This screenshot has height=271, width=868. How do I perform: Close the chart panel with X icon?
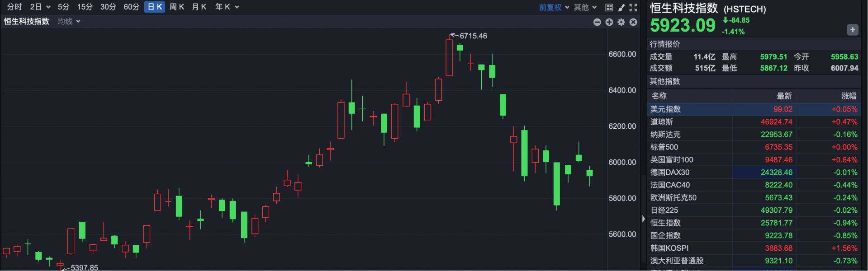(633, 22)
